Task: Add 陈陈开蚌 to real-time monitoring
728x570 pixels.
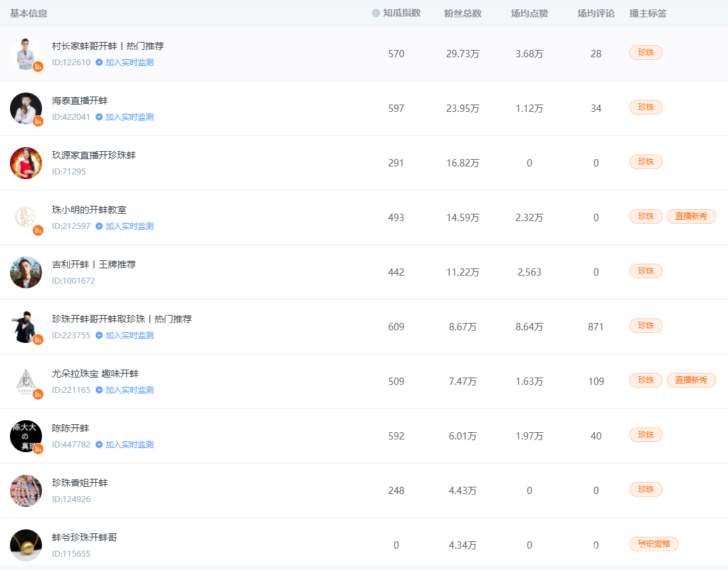Action: pos(129,445)
